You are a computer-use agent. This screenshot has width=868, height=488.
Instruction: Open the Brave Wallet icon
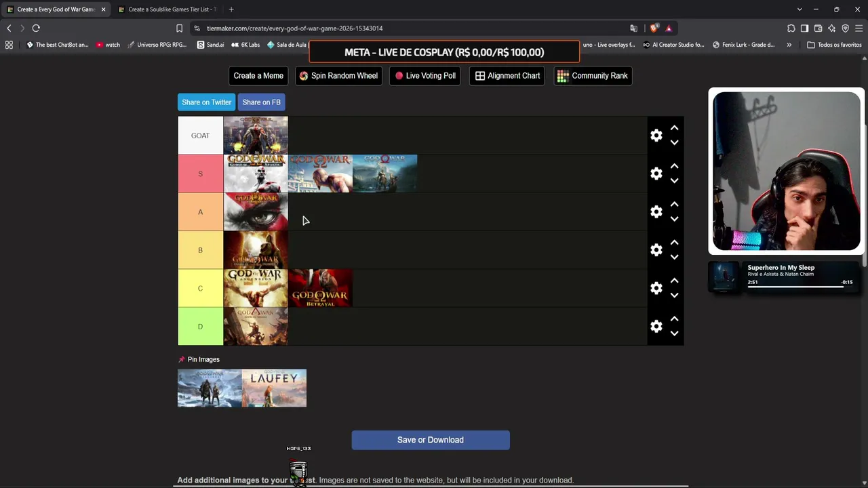(x=818, y=28)
